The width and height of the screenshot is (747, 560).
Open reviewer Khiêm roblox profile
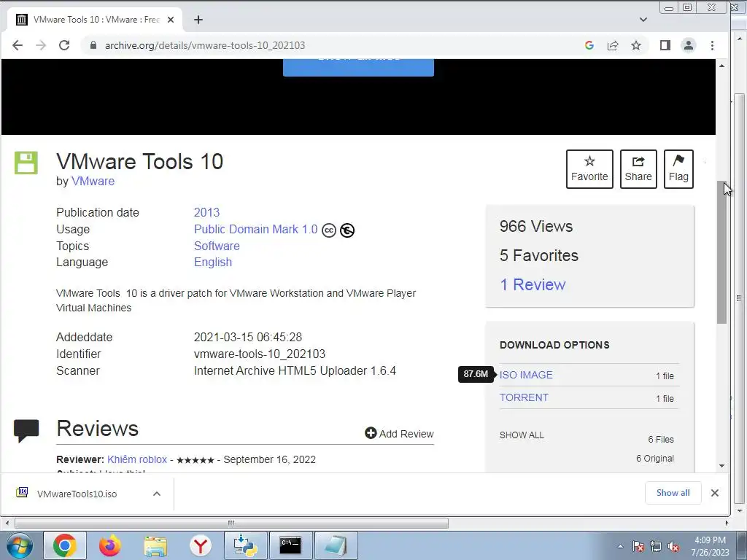[137, 459]
